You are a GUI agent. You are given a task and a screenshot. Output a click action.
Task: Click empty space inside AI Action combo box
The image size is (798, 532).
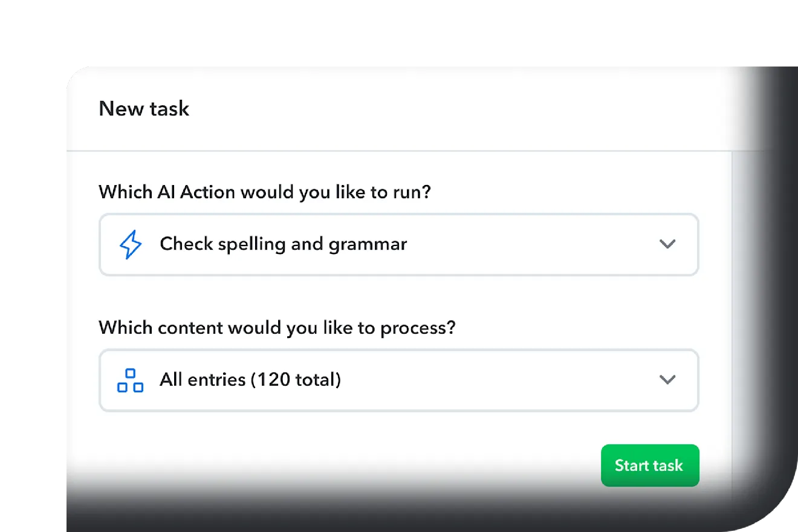click(532, 244)
